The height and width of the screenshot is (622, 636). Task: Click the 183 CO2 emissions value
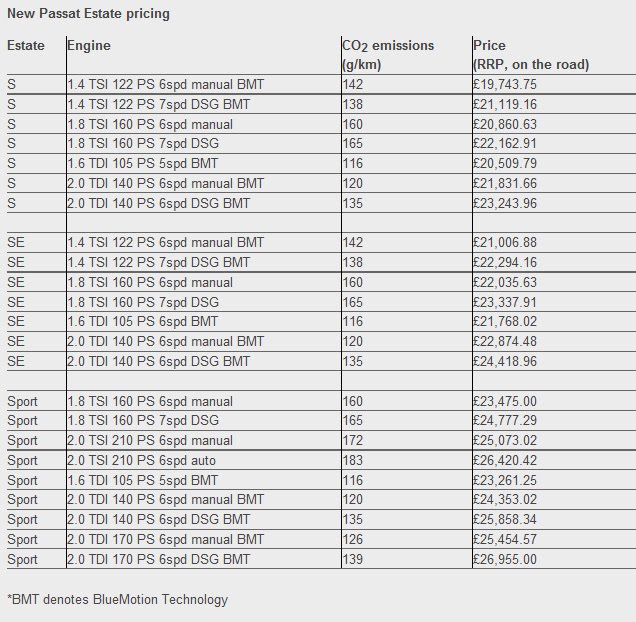pos(353,461)
